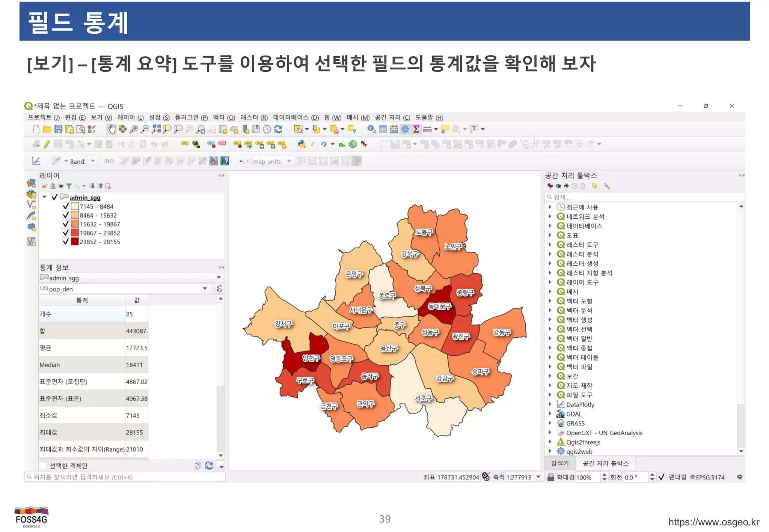Viewport: 769px width, 532px height.
Task: Uncheck the 19867 - 23852 class
Action: coord(66,233)
